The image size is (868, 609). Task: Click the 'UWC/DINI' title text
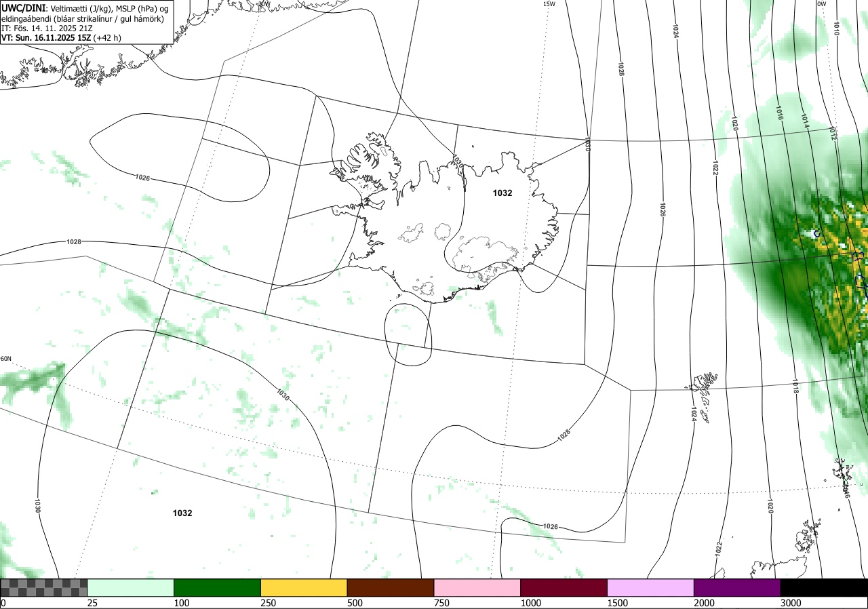tap(24, 7)
